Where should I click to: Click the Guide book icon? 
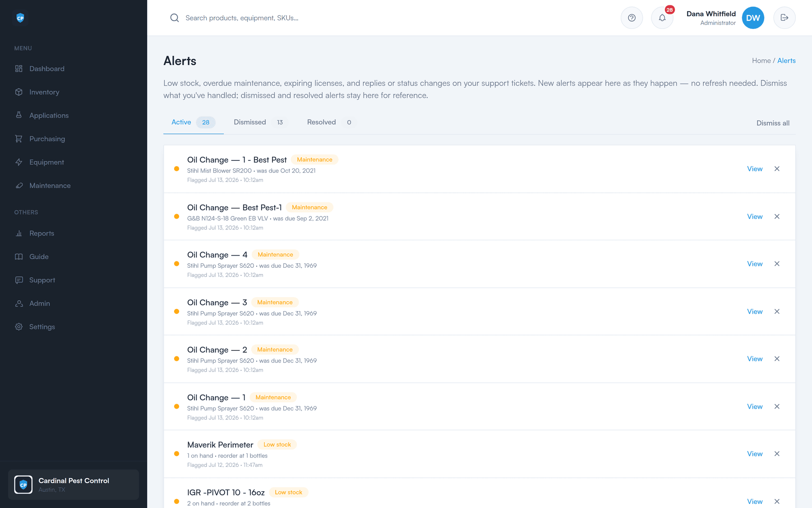19,256
